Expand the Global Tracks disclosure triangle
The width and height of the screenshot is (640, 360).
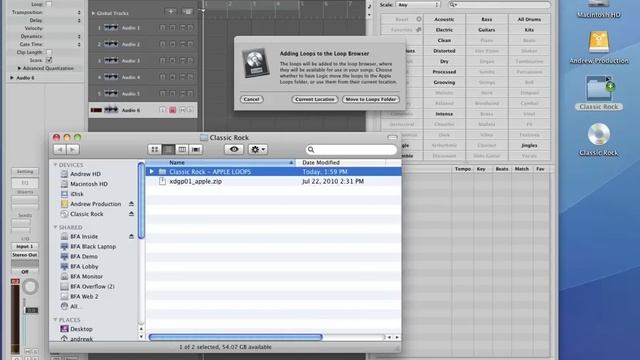click(x=93, y=13)
